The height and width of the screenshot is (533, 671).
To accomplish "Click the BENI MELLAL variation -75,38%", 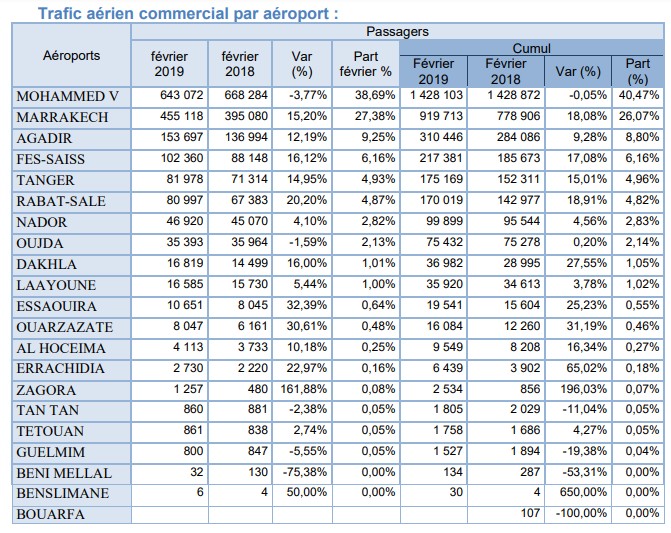I will tap(308, 472).
